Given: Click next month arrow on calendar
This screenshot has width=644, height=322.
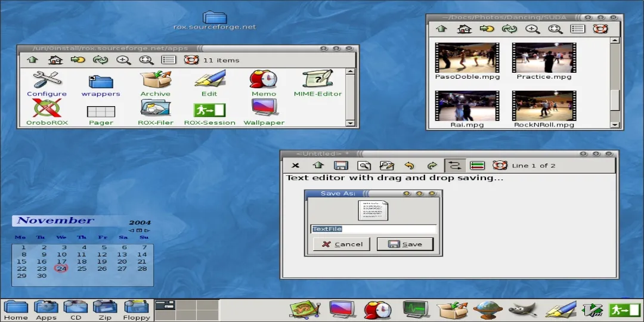Looking at the screenshot, I should click(x=147, y=230).
